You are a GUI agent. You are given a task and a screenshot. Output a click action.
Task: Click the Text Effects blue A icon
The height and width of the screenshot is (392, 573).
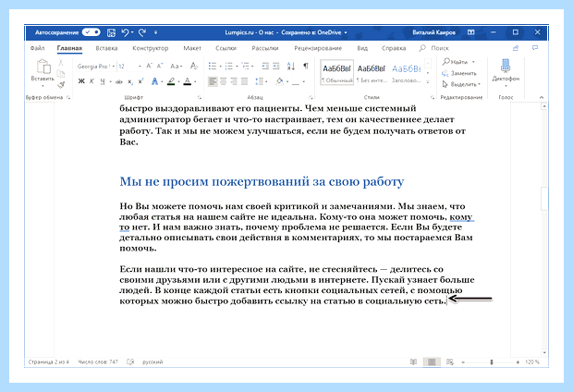pyautogui.click(x=155, y=81)
